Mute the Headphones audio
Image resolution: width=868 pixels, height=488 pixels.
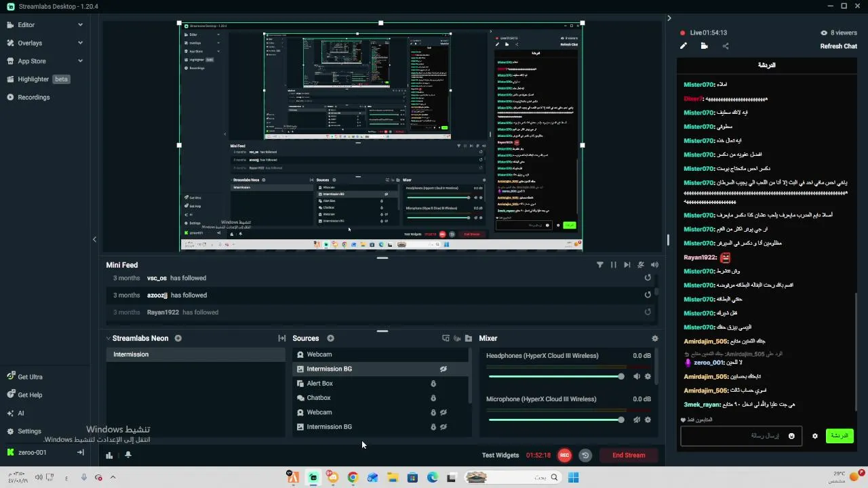(637, 376)
